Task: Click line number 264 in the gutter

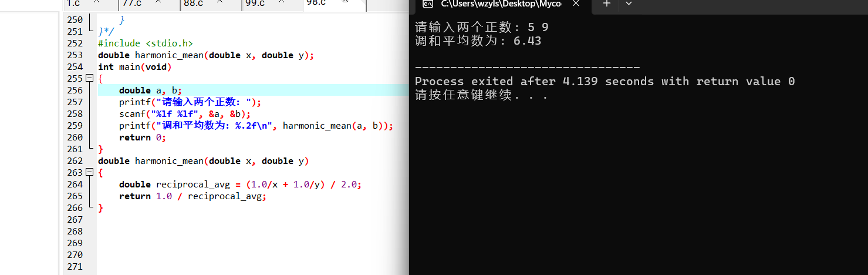Action: click(75, 185)
